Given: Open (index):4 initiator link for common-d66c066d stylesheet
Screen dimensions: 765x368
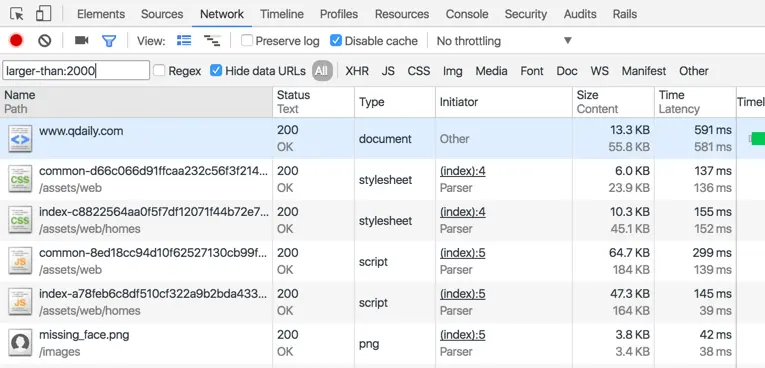Looking at the screenshot, I should (463, 171).
